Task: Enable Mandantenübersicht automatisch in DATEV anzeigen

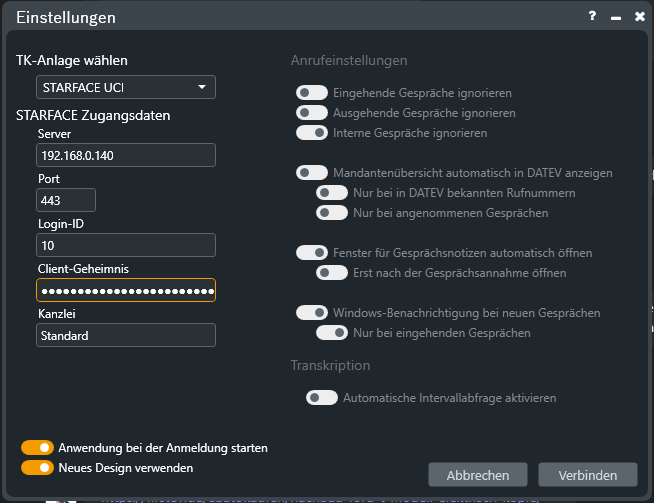Action: [x=312, y=173]
